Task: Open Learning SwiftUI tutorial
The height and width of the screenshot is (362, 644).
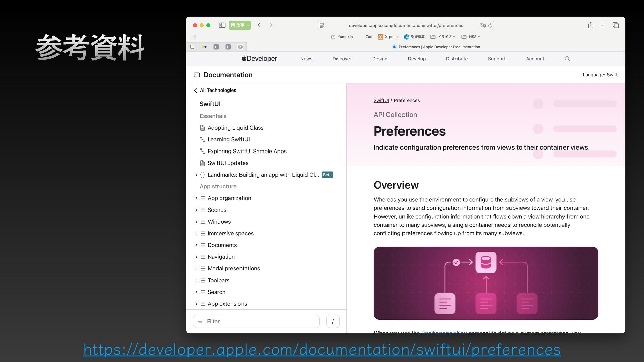Action: [229, 139]
